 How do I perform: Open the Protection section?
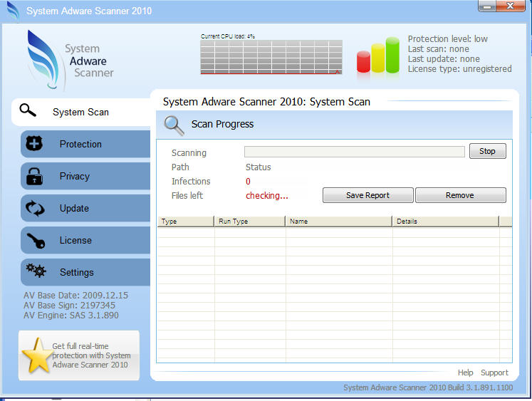pos(85,144)
